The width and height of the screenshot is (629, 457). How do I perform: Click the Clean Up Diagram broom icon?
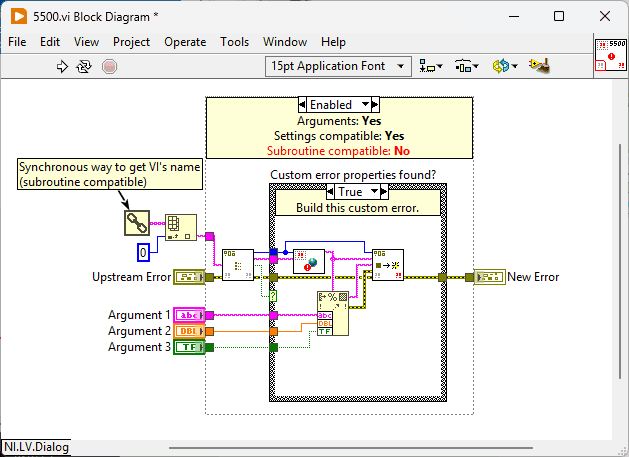point(539,66)
